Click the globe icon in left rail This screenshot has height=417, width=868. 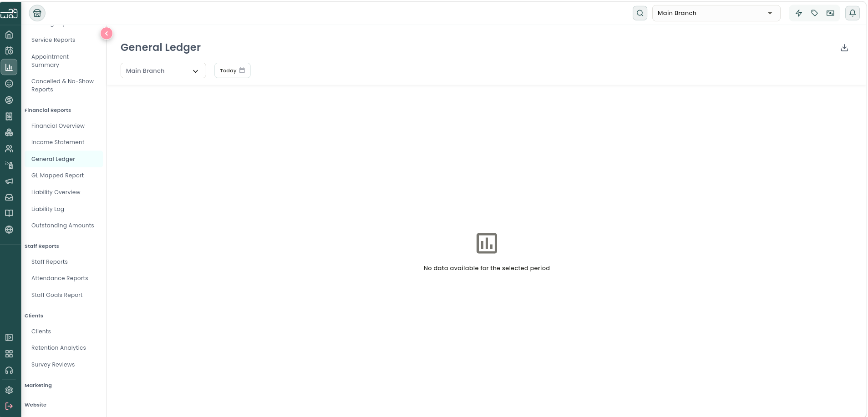(9, 230)
